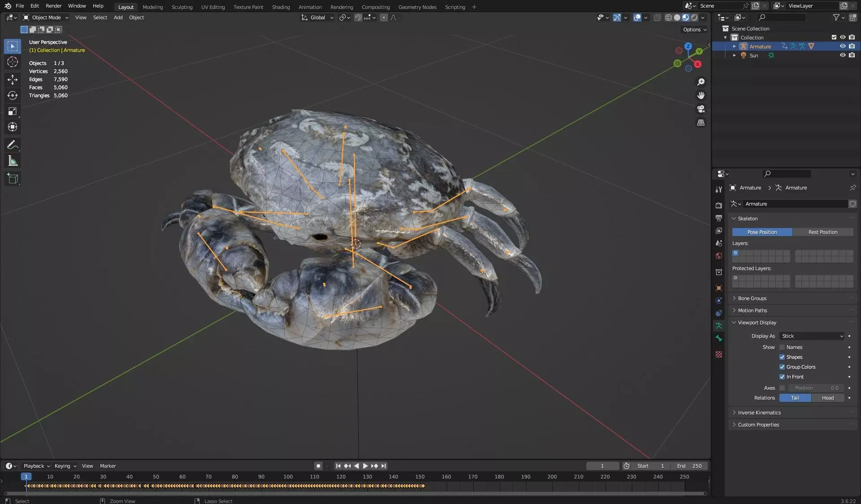Toggle the pin icon in properties header

coord(852,188)
